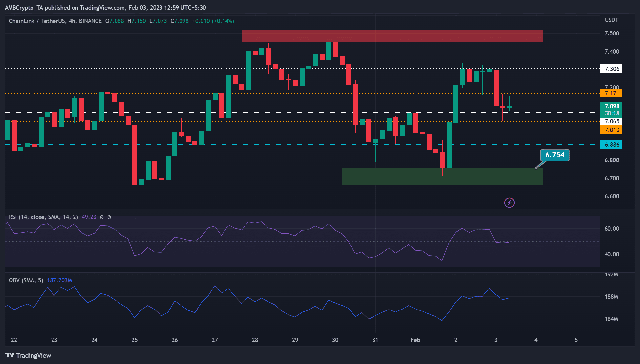Click the purple lightning bolt icon
Viewport: 640px width, 364px height.
(x=509, y=203)
